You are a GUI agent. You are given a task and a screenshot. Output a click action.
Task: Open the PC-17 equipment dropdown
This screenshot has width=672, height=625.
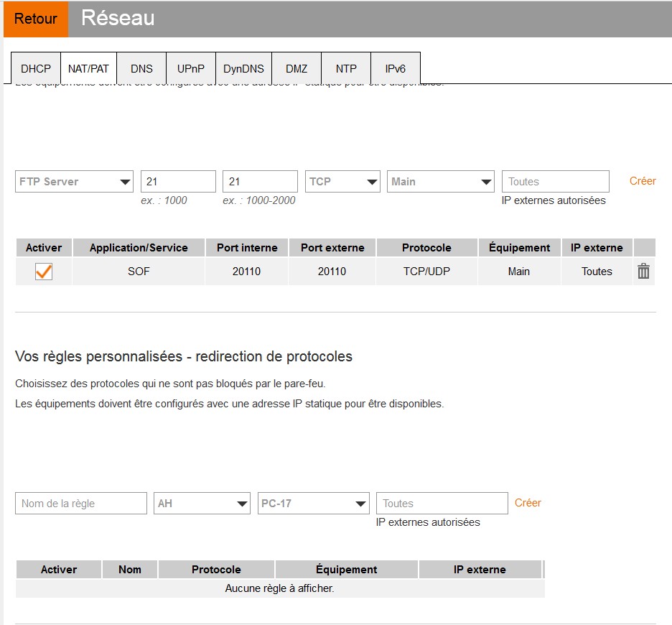(x=313, y=504)
